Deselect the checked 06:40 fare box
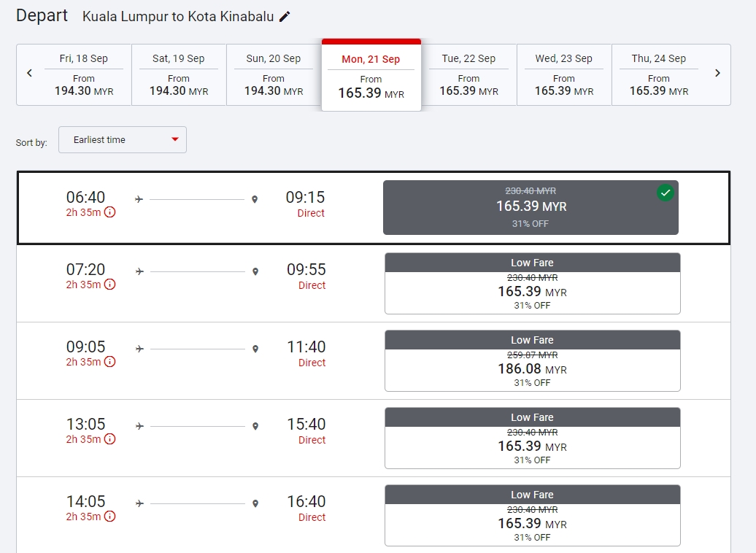Screen dimensions: 756x553 [x=531, y=207]
